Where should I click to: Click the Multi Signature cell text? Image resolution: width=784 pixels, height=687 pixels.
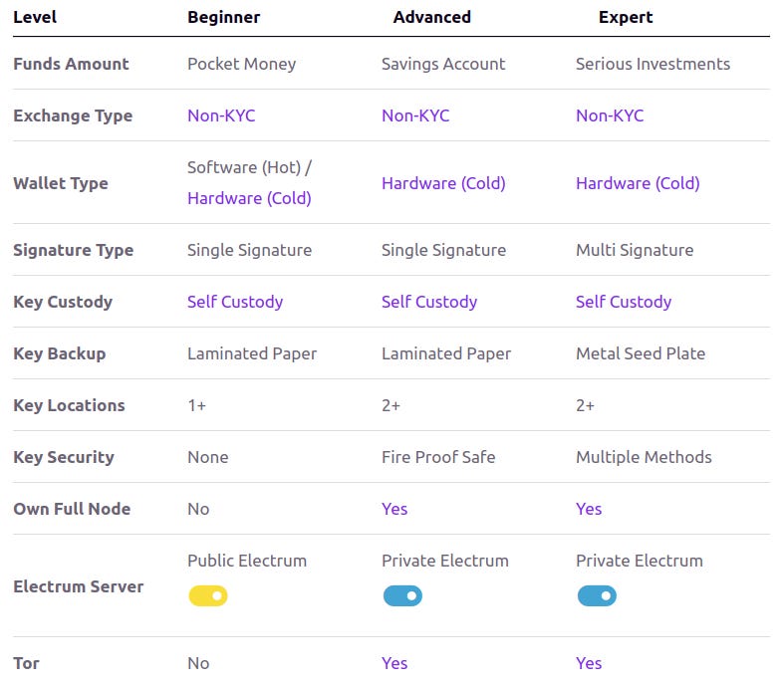pos(635,250)
